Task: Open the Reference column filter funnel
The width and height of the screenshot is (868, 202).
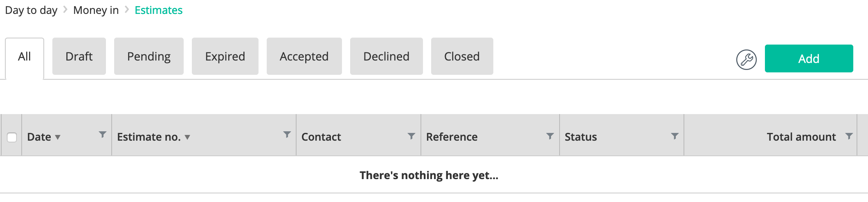Action: (550, 136)
